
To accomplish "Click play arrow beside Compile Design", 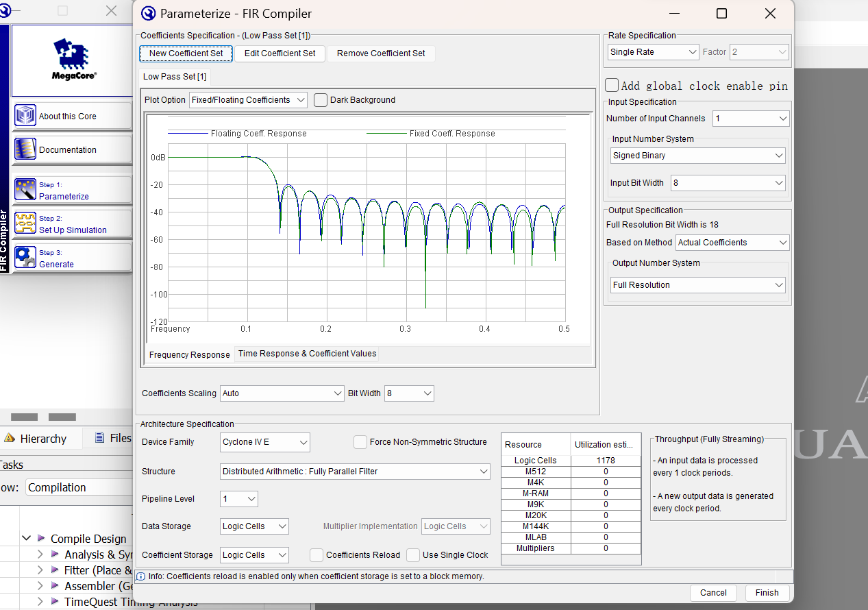I will click(x=42, y=539).
